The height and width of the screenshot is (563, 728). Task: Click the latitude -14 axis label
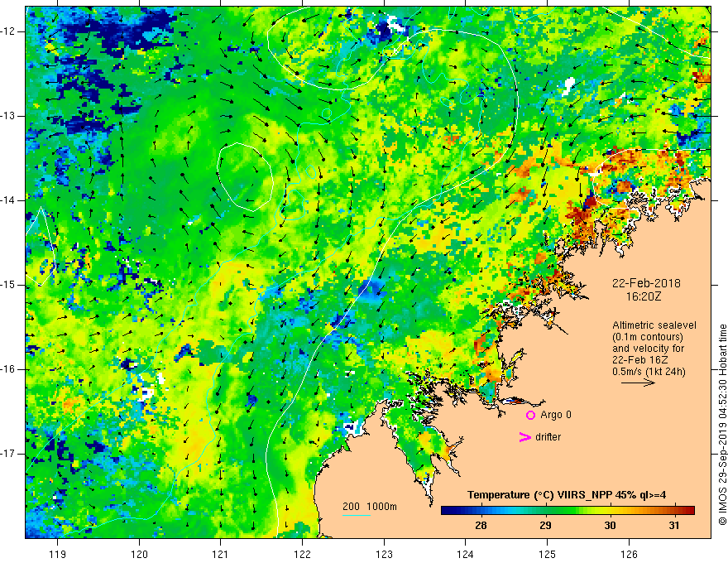8,200
